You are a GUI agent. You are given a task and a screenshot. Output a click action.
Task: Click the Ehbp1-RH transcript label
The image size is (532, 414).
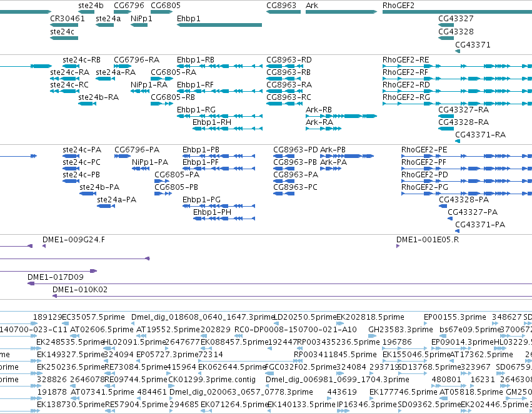tap(212, 122)
